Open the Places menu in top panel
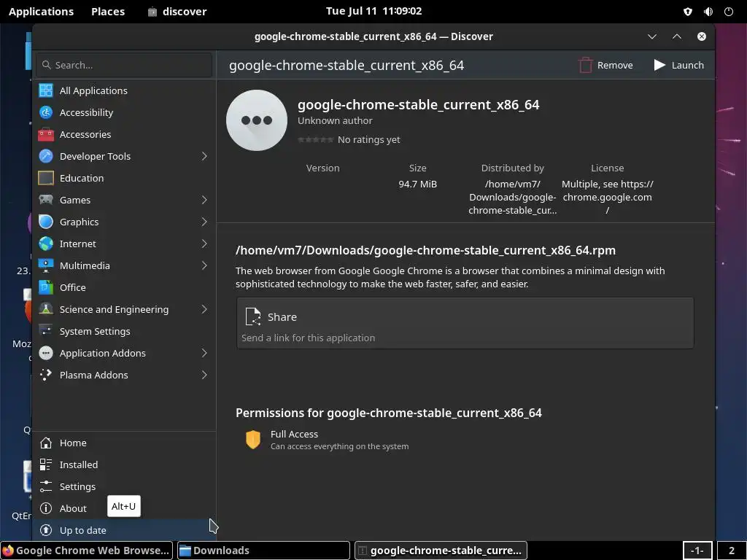 click(108, 12)
